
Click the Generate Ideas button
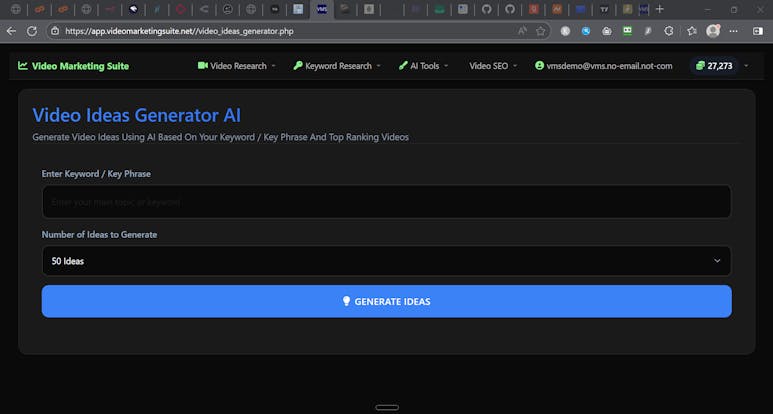386,301
